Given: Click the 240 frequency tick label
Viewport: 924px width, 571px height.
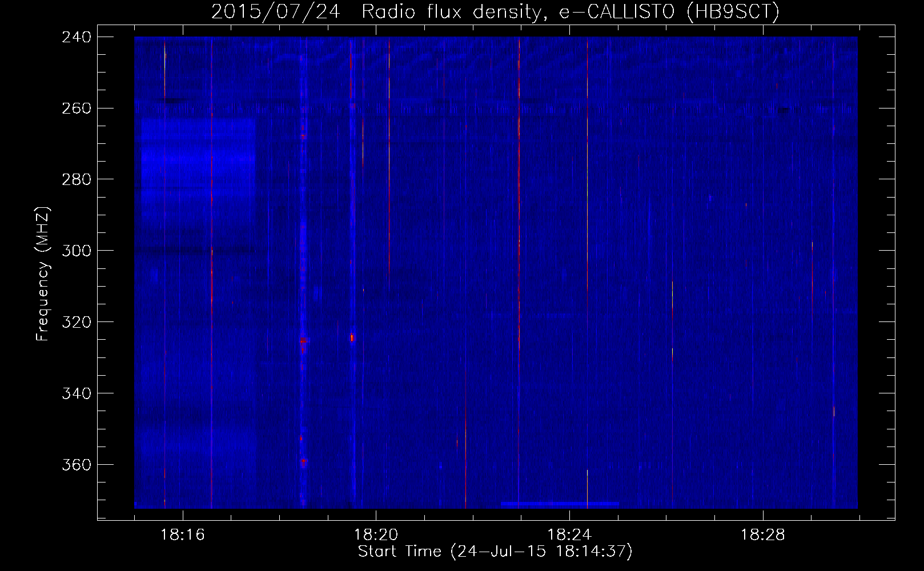Looking at the screenshot, I should 77,37.
